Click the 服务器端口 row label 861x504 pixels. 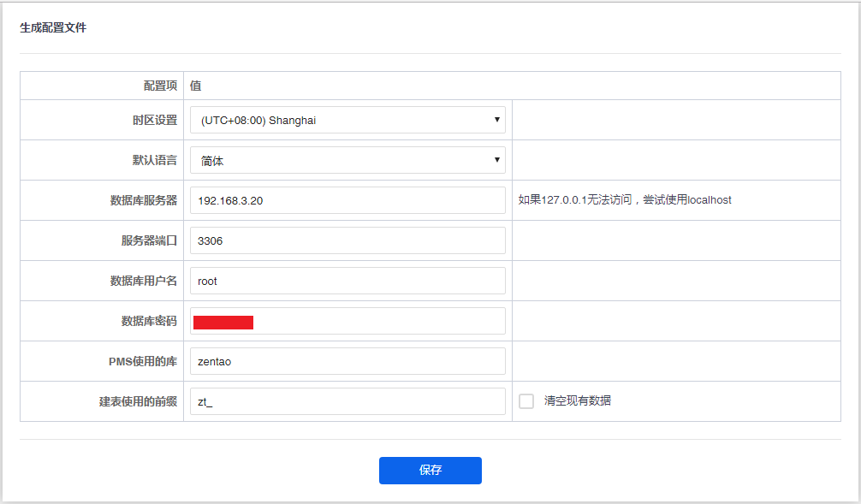coord(149,240)
